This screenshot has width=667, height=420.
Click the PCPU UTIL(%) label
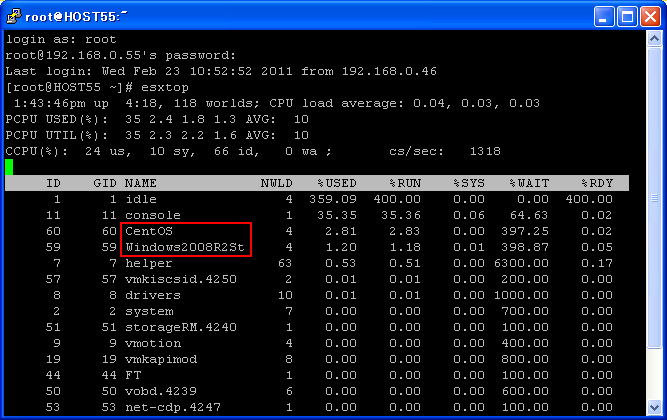click(x=57, y=135)
